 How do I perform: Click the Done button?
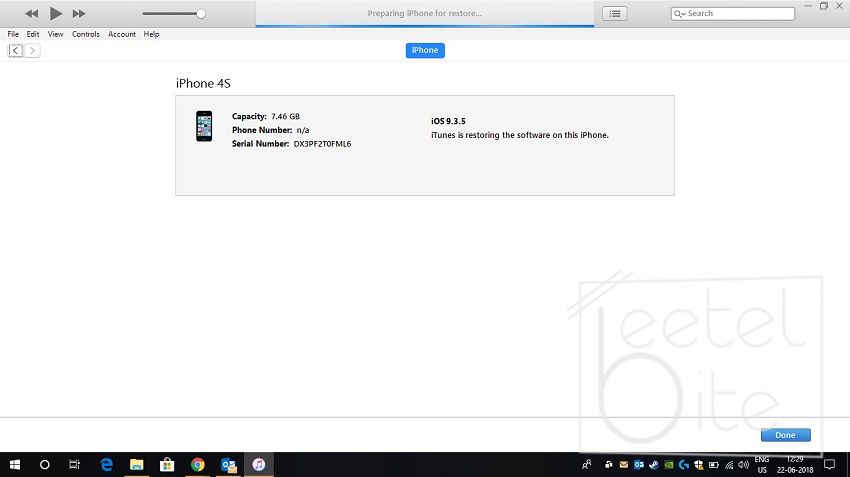[x=785, y=435]
